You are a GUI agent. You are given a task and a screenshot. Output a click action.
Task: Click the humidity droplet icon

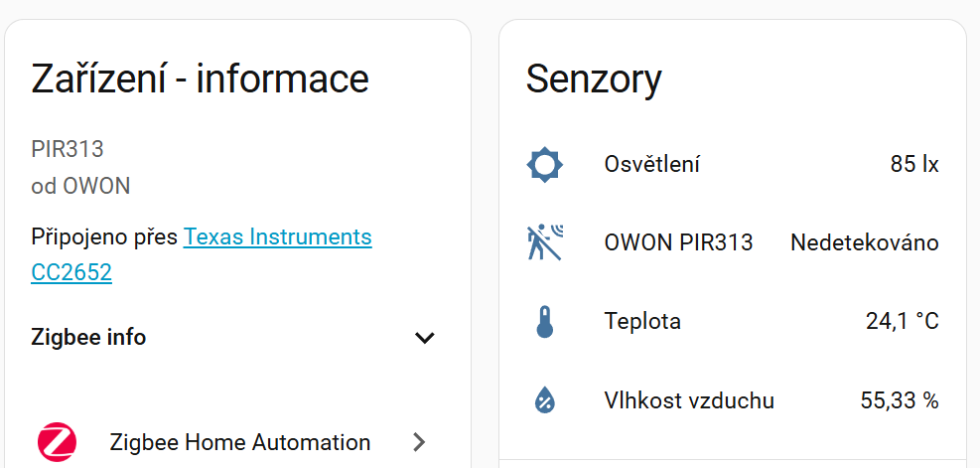point(544,400)
